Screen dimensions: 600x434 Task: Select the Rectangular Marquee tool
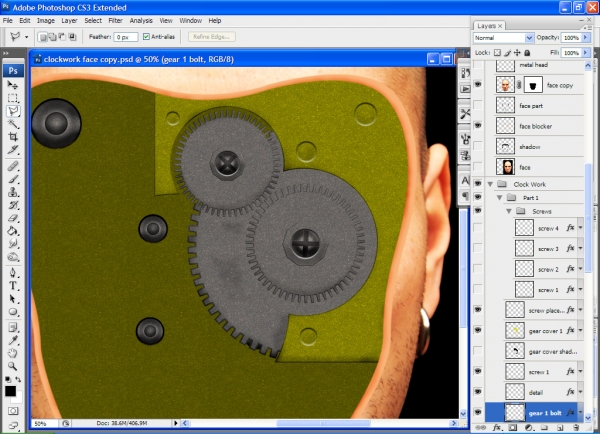[13, 98]
